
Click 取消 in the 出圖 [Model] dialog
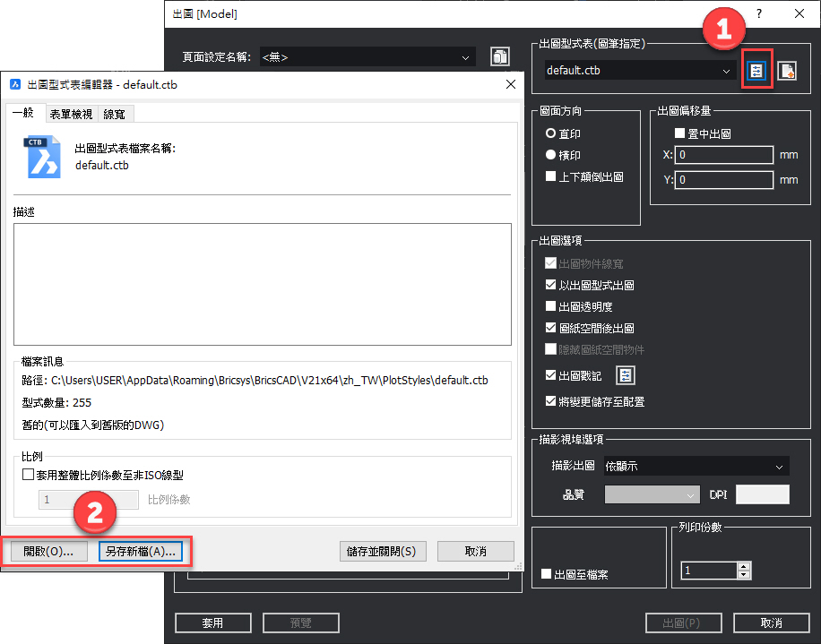pyautogui.click(x=772, y=623)
